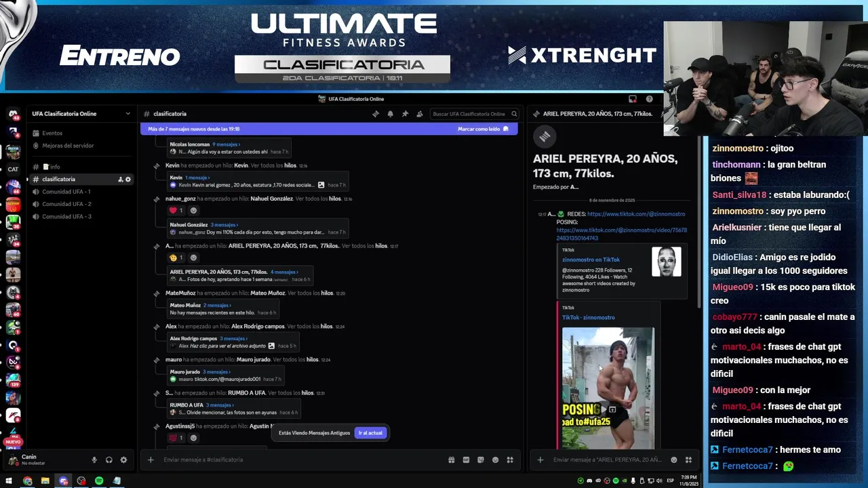Open threads icon in channel header
868x488 pixels.
[376, 114]
